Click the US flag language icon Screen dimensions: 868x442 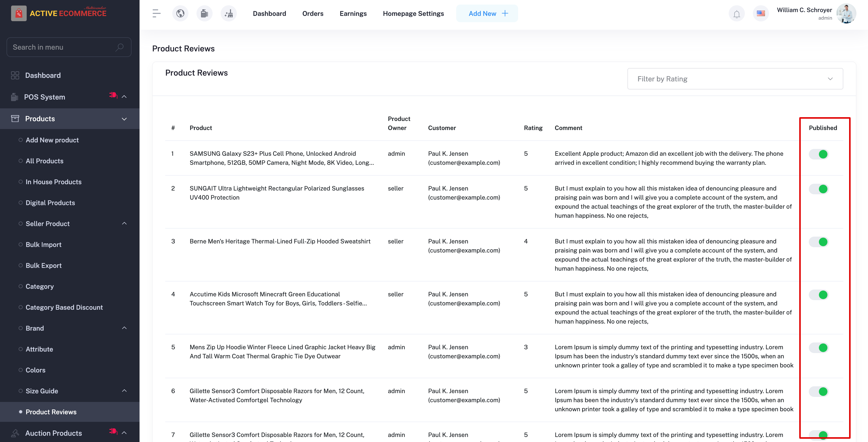760,14
